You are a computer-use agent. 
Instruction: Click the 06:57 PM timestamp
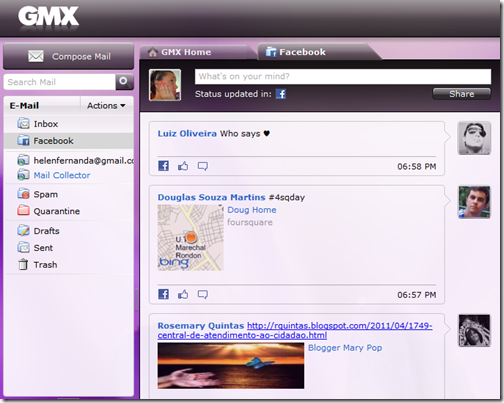pos(417,295)
